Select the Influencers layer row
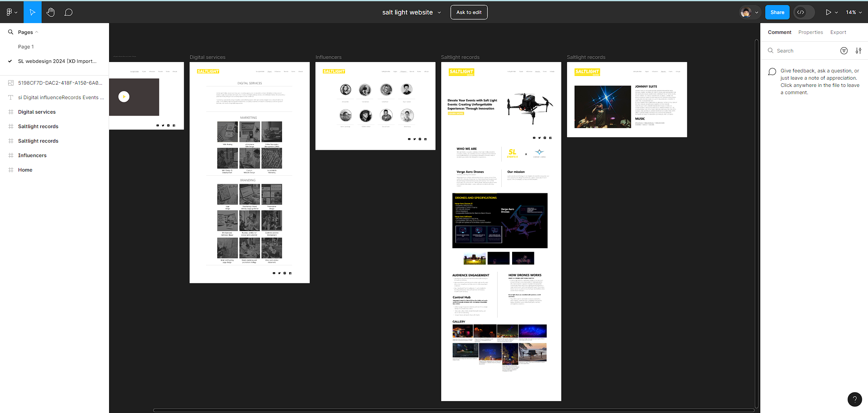 pyautogui.click(x=54, y=155)
